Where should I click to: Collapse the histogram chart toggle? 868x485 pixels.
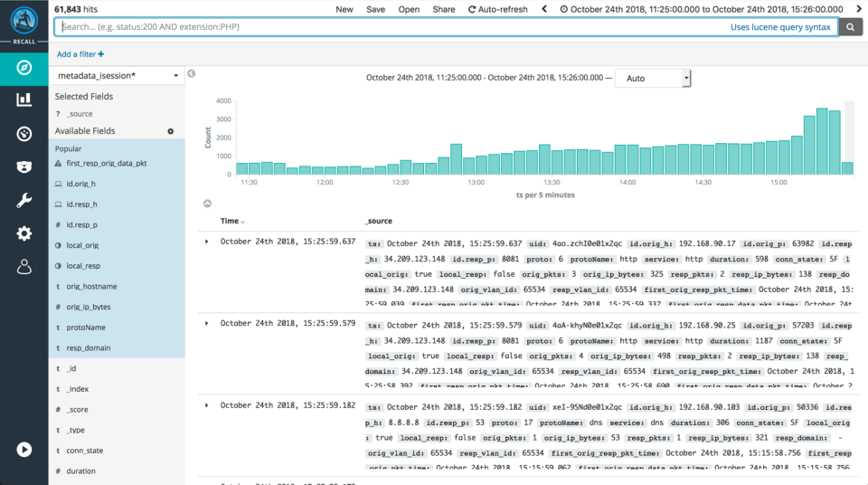[207, 204]
